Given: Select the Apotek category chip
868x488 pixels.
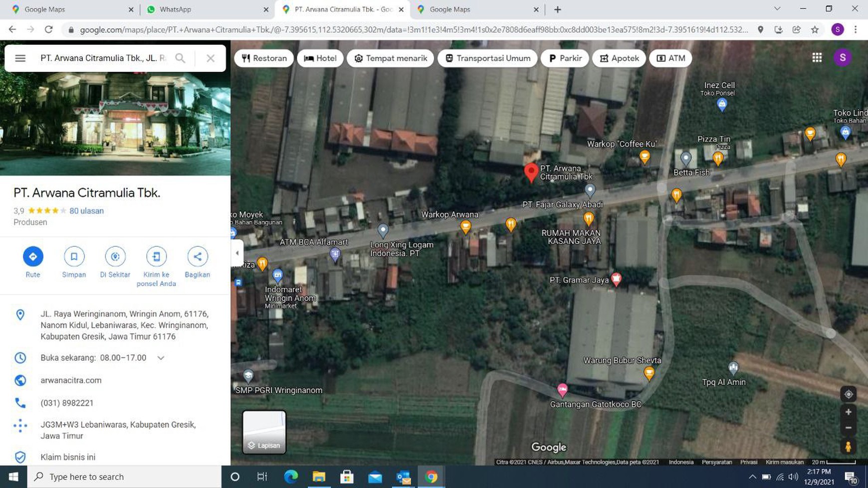Looking at the screenshot, I should click(x=619, y=58).
